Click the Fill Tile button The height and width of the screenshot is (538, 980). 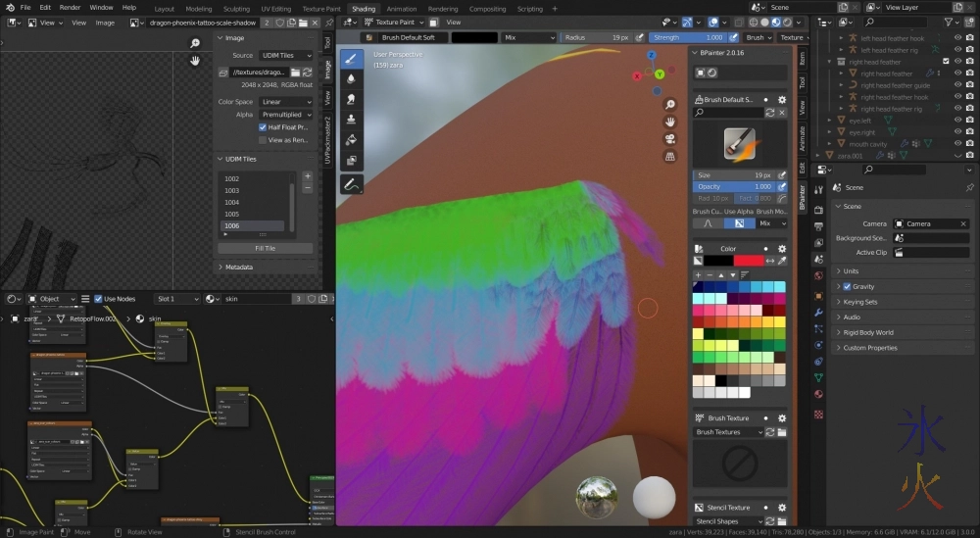tap(265, 248)
